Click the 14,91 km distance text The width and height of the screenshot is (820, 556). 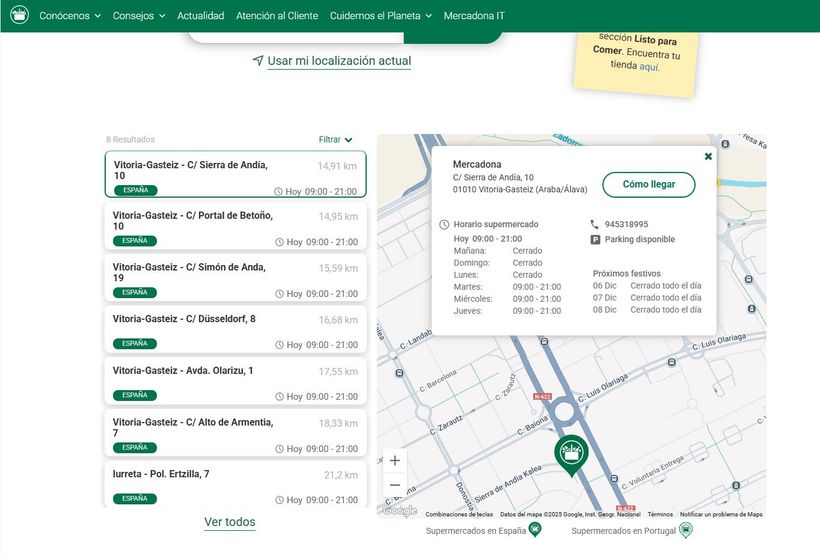pos(337,166)
